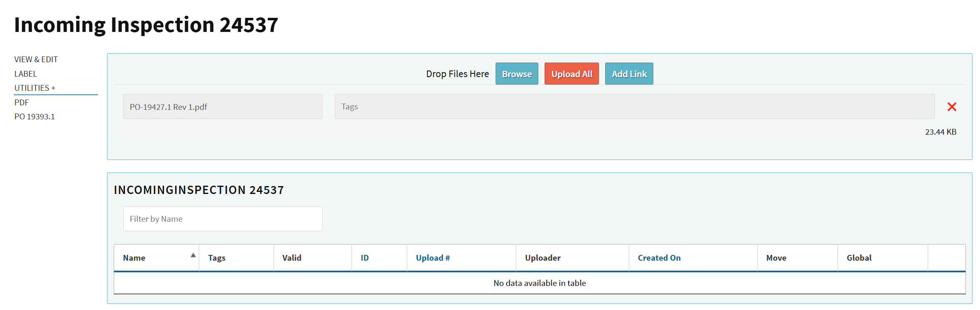This screenshot has width=980, height=310.
Task: Sort by the Name column header
Action: pyautogui.click(x=134, y=258)
